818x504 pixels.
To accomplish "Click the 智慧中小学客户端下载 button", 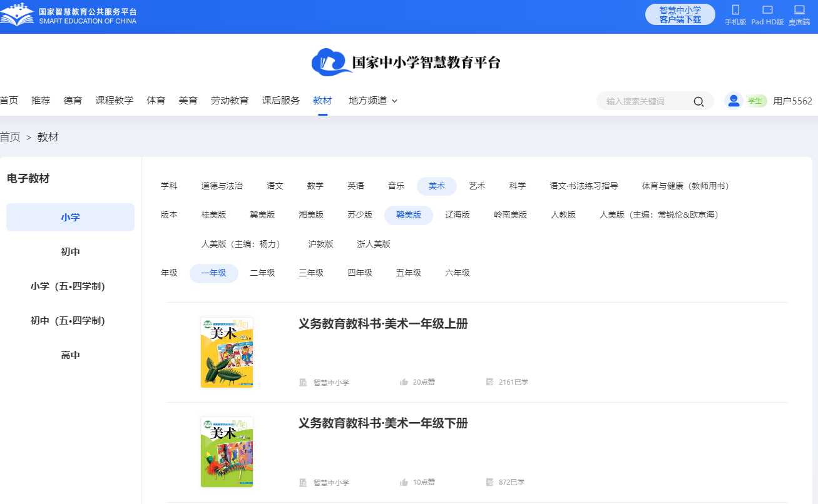I will pos(680,14).
